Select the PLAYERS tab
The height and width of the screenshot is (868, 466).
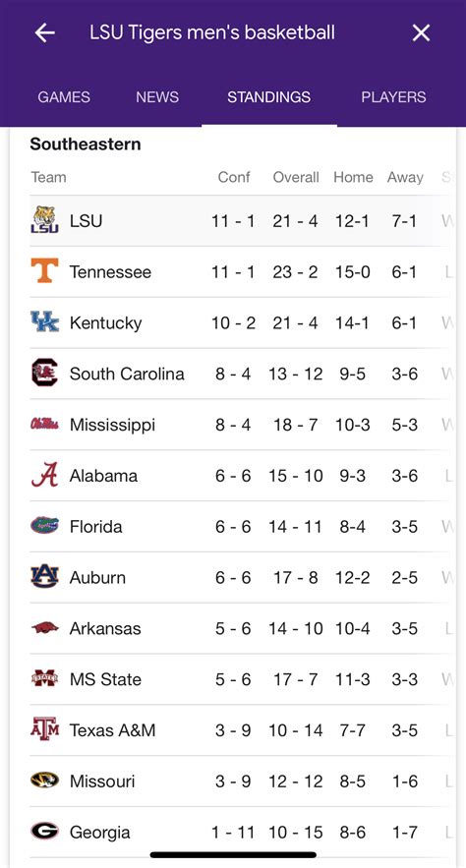coord(393,97)
